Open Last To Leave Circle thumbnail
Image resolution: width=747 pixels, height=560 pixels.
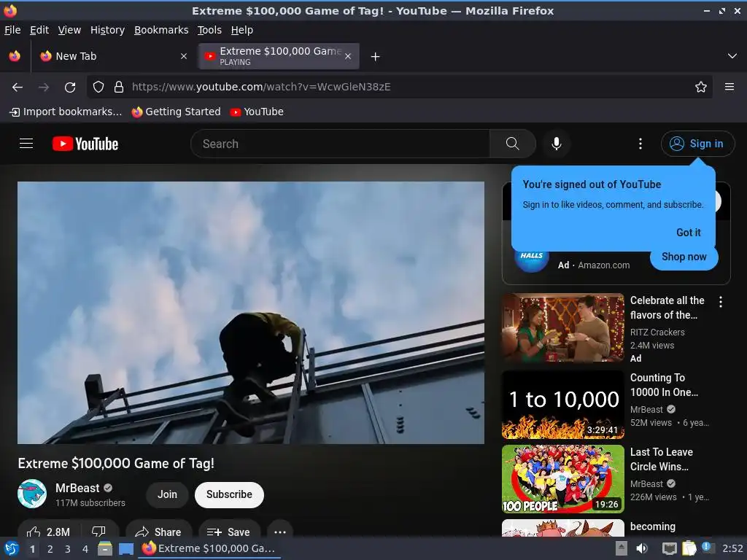pyautogui.click(x=562, y=479)
